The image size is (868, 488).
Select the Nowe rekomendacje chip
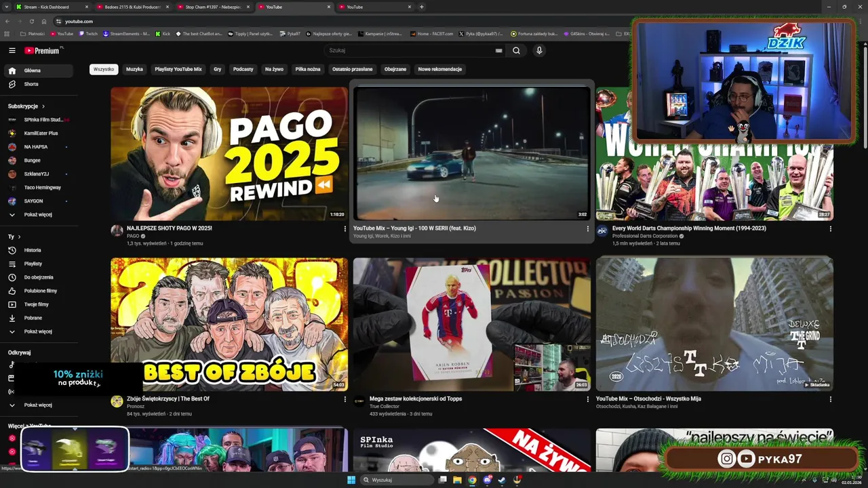[x=440, y=69]
